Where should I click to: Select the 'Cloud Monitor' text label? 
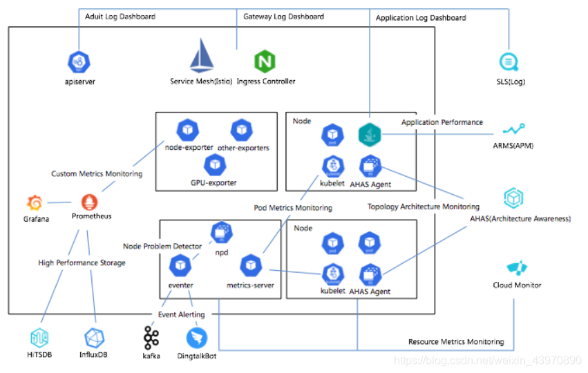(x=517, y=285)
